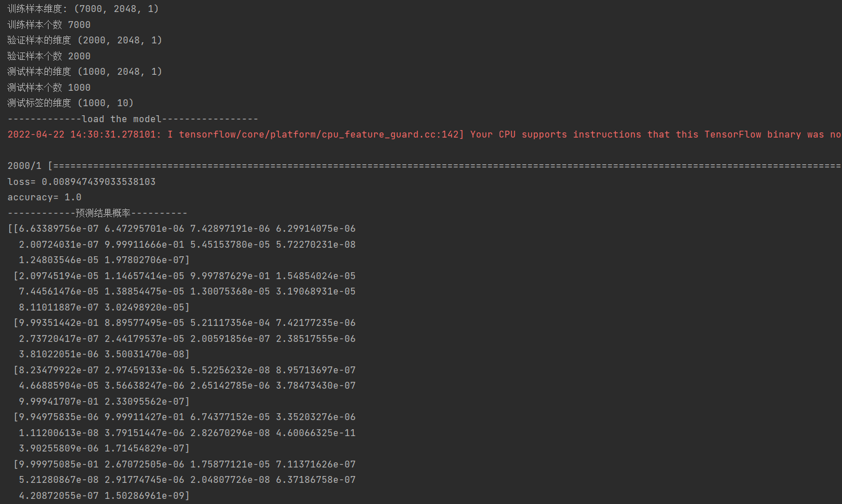Click the '2000/1' progress bar line
842x504 pixels.
click(x=424, y=166)
